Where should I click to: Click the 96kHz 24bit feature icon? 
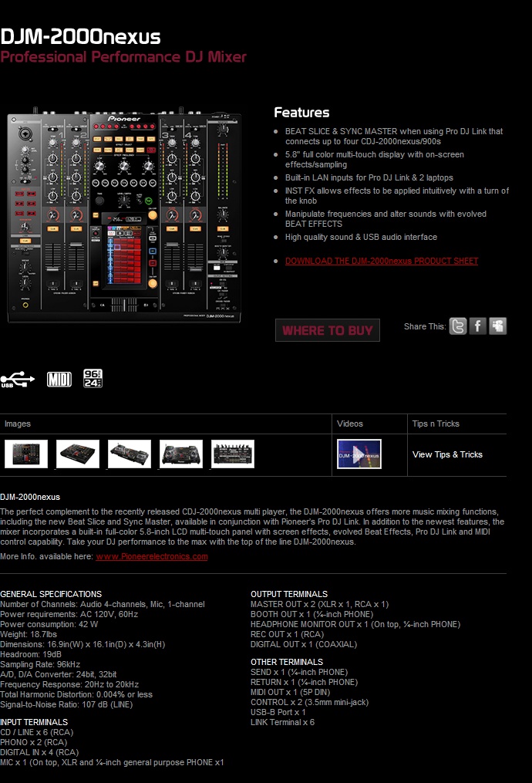click(93, 379)
